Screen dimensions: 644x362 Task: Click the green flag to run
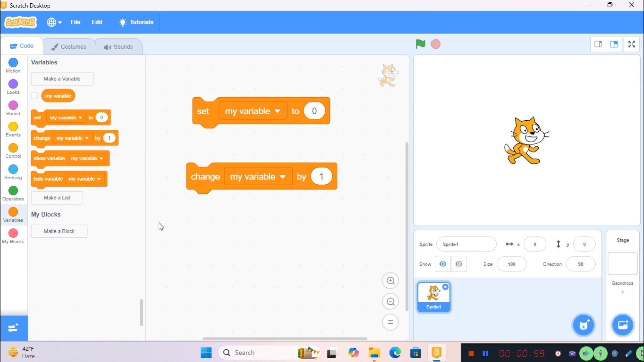pos(420,44)
